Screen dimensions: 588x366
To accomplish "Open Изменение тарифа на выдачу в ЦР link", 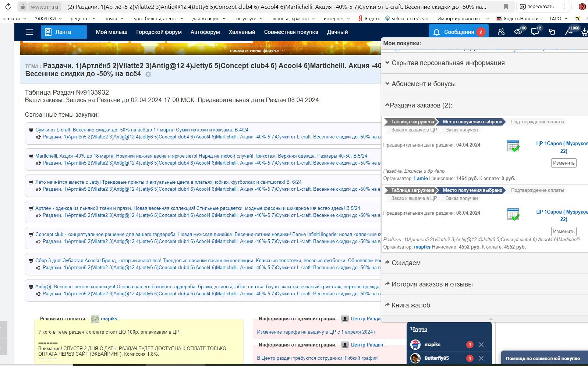I will [x=316, y=332].
